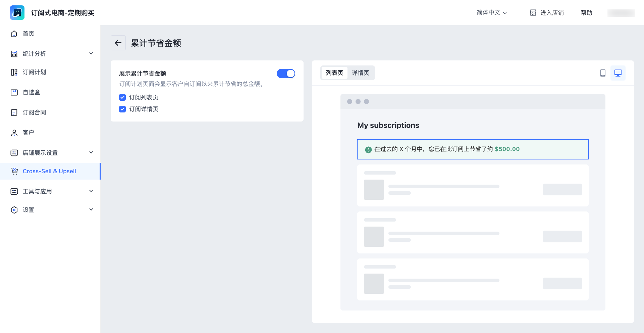Click 进入店铺 in the header
This screenshot has height=333, width=644.
(x=547, y=13)
